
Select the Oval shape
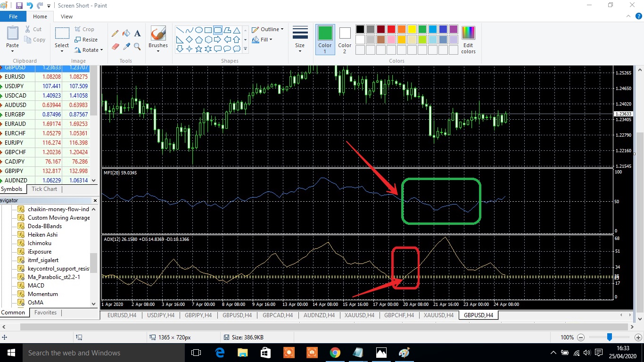click(199, 29)
